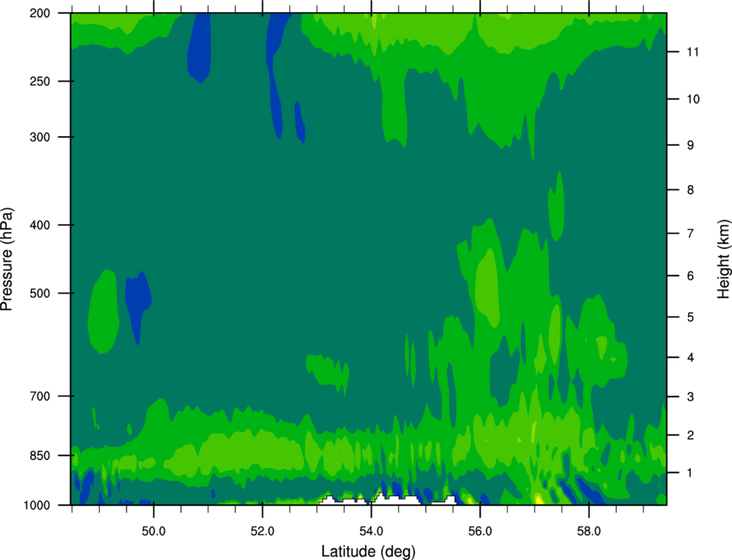Screen dimensions: 732x560
Task: Click the 500 pressure tick label
Action: (x=40, y=293)
